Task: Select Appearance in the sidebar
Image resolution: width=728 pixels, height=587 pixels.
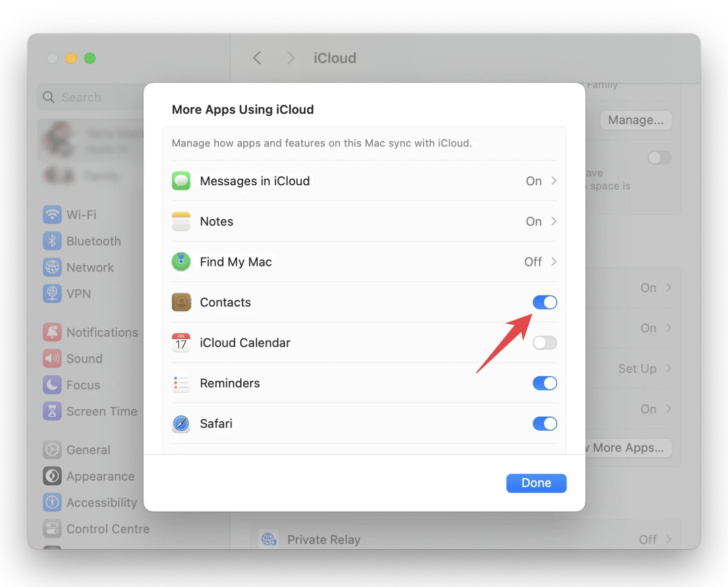Action: pos(89,476)
